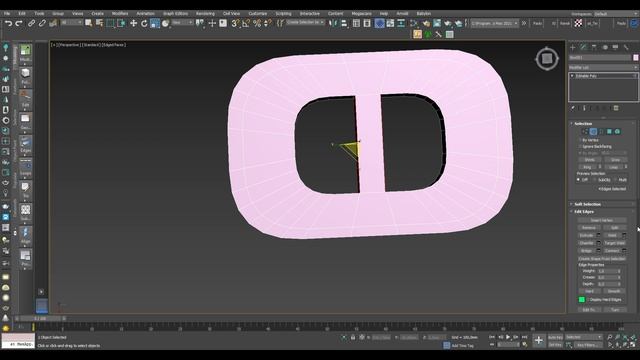The width and height of the screenshot is (640, 360).
Task: Open the Modifier List dropdown
Action: tap(603, 67)
